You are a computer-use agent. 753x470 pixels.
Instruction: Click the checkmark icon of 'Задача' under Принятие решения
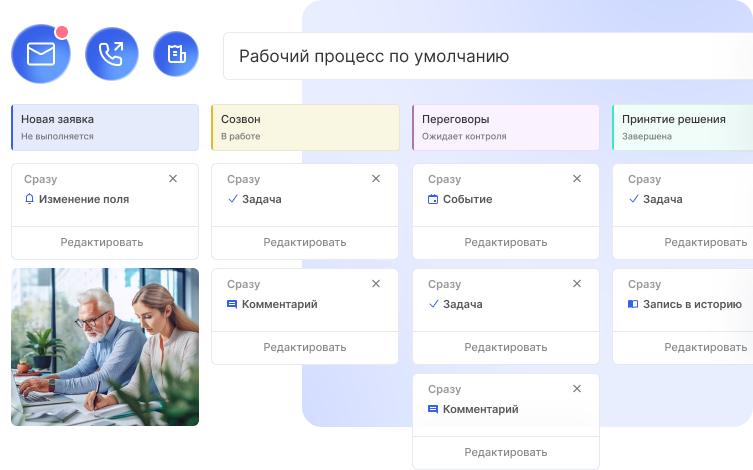(634, 199)
